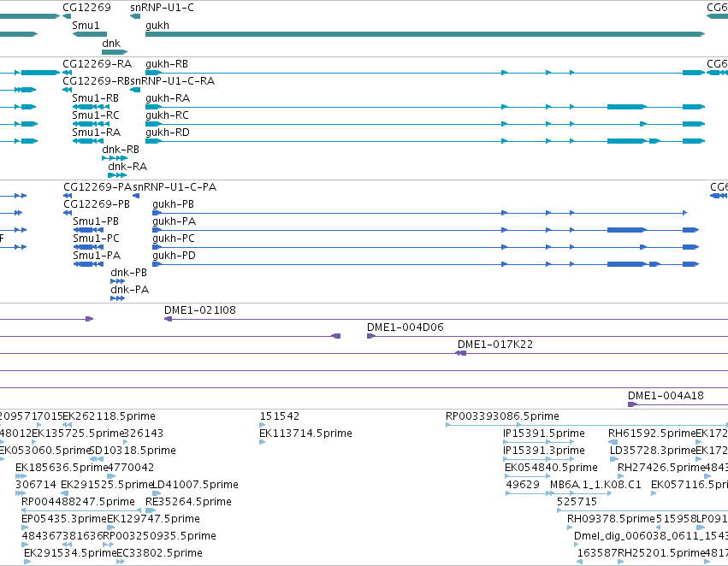This screenshot has width=728, height=566.
Task: Select protein dnk-PB
Action: [117, 281]
